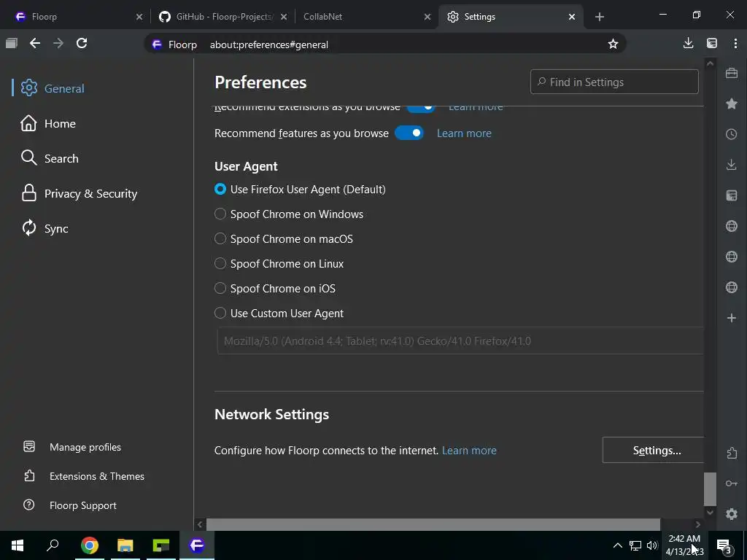Reload the current page
Image resolution: width=747 pixels, height=560 pixels.
point(82,44)
